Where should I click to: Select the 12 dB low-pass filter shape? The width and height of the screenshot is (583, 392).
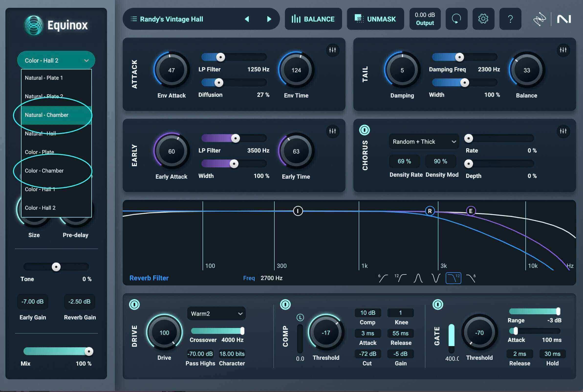453,278
